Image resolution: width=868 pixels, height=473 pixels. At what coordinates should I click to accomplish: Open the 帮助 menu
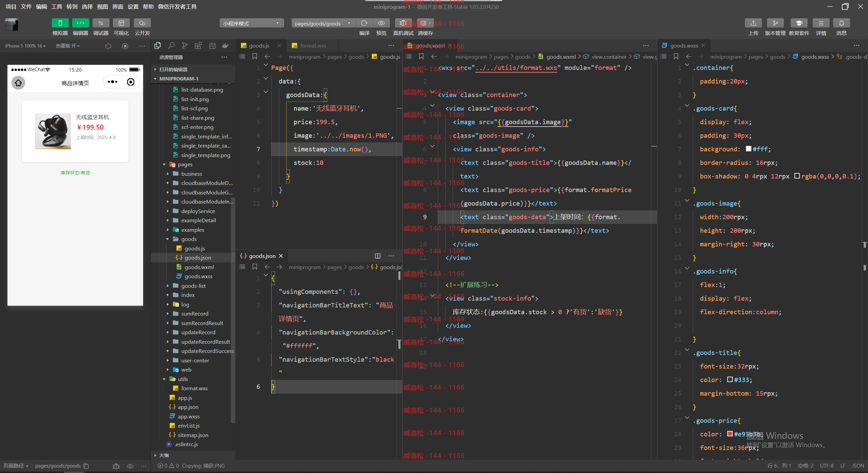(148, 6)
